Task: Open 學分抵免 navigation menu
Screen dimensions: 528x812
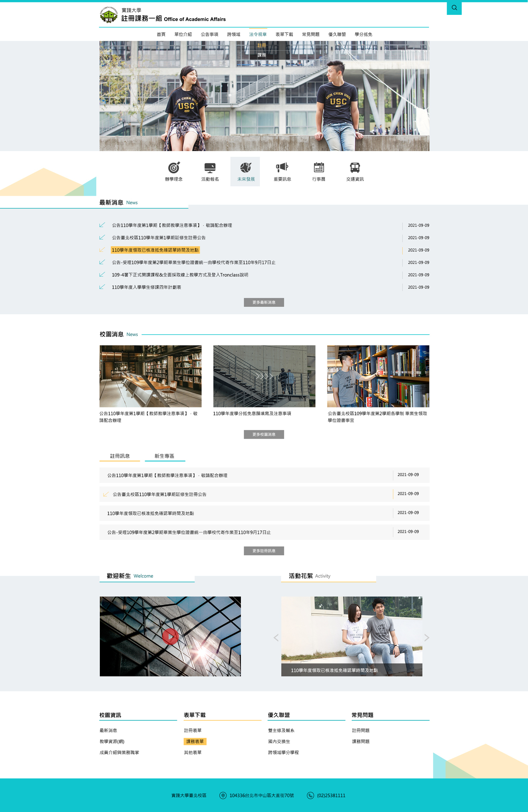Action: click(363, 34)
